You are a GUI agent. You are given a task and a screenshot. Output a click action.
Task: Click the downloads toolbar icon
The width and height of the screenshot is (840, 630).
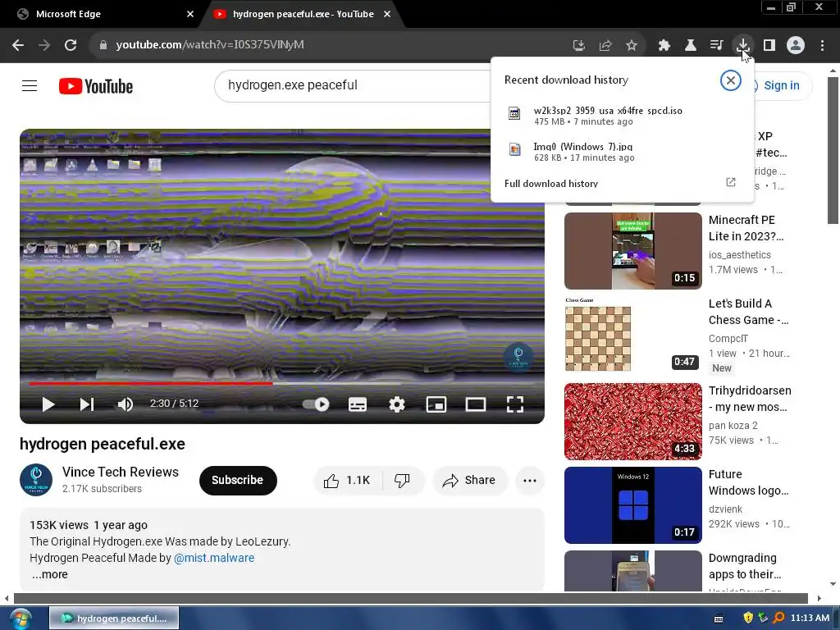coord(743,46)
